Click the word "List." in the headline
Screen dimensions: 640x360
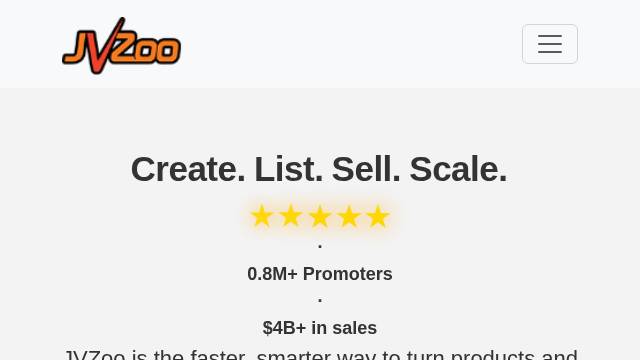(288, 169)
